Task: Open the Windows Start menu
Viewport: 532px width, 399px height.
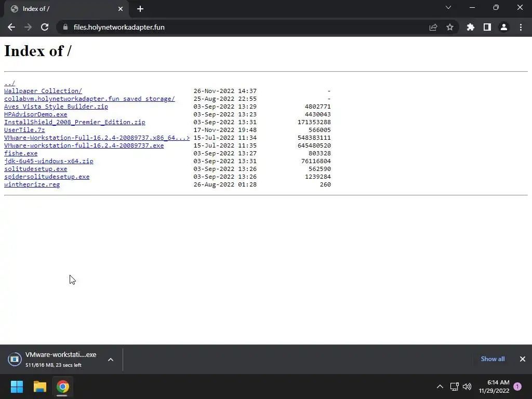Action: [17, 387]
